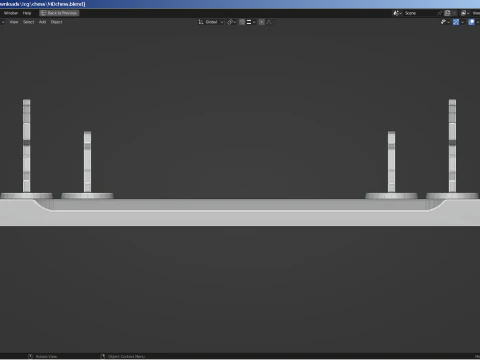This screenshot has height=360, width=480.
Task: Click the transform orientation axes icon
Action: click(201, 22)
